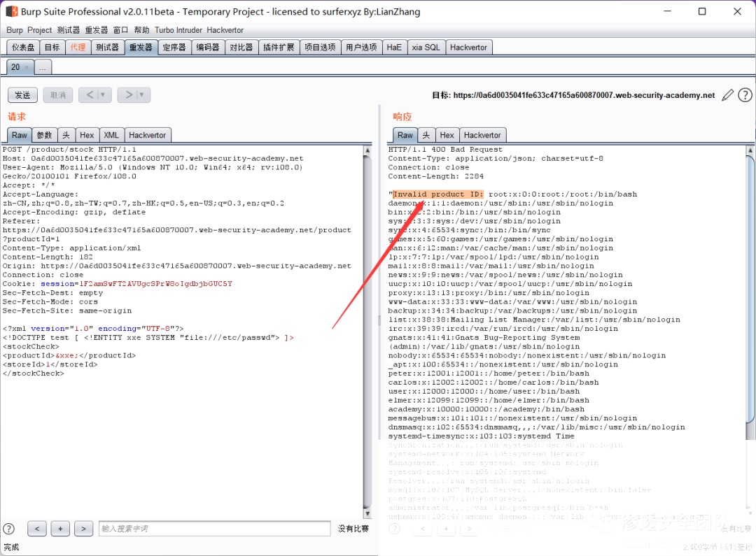This screenshot has width=756, height=556.
Task: Switch to the 目标 target tab
Action: pyautogui.click(x=52, y=48)
